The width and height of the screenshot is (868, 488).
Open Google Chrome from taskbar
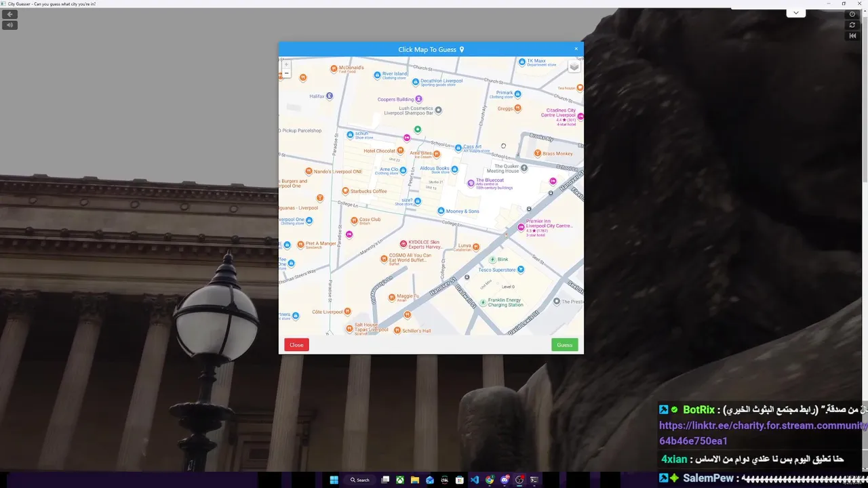490,480
